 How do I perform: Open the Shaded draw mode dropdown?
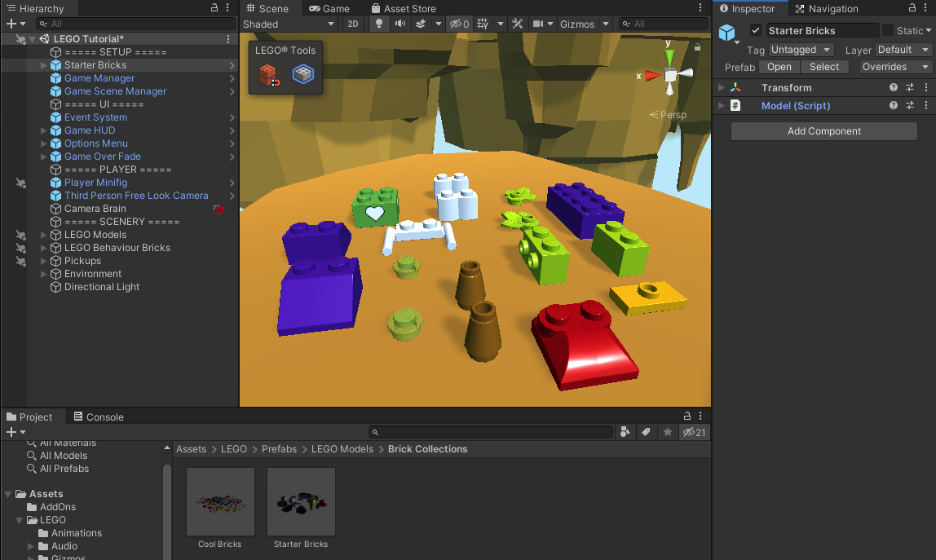coord(289,24)
